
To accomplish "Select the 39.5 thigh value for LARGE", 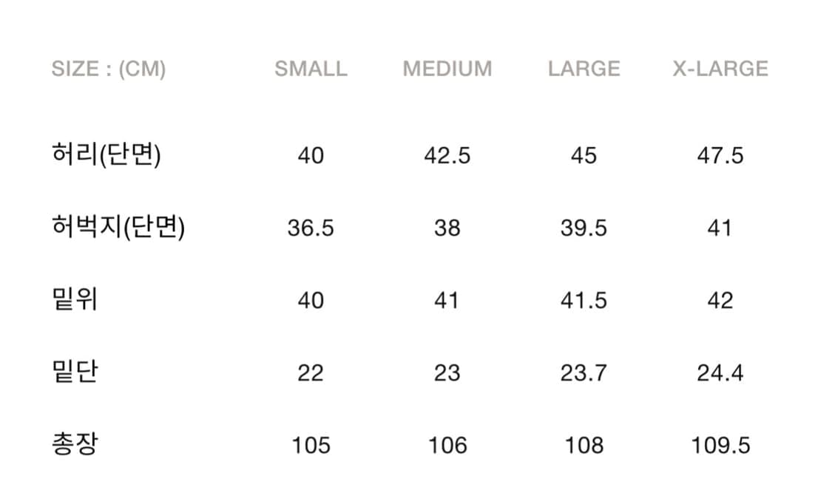I will point(584,228).
